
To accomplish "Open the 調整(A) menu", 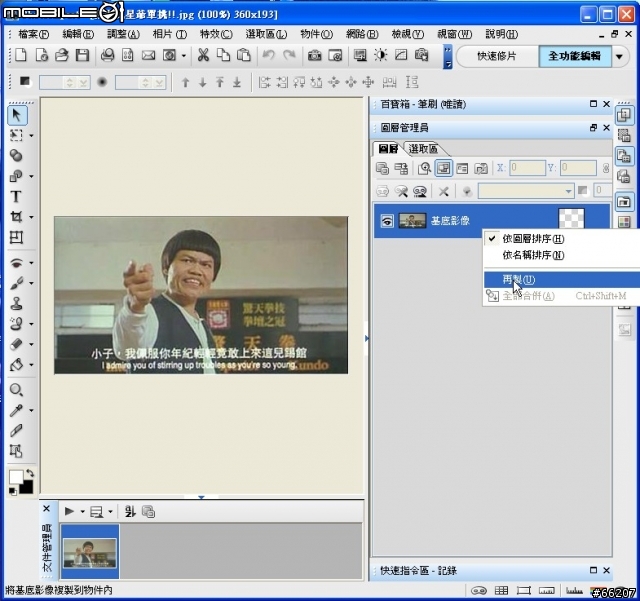I will 123,34.
